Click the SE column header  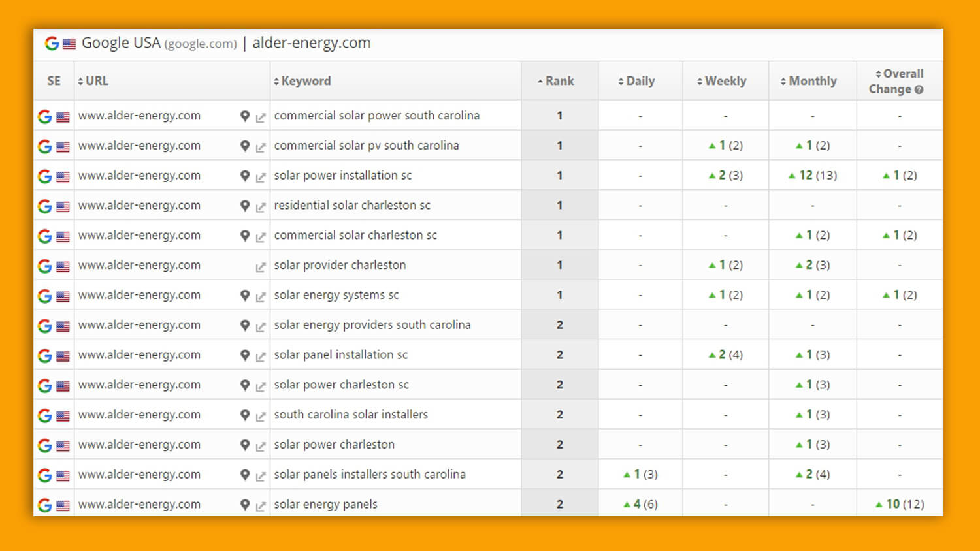54,81
